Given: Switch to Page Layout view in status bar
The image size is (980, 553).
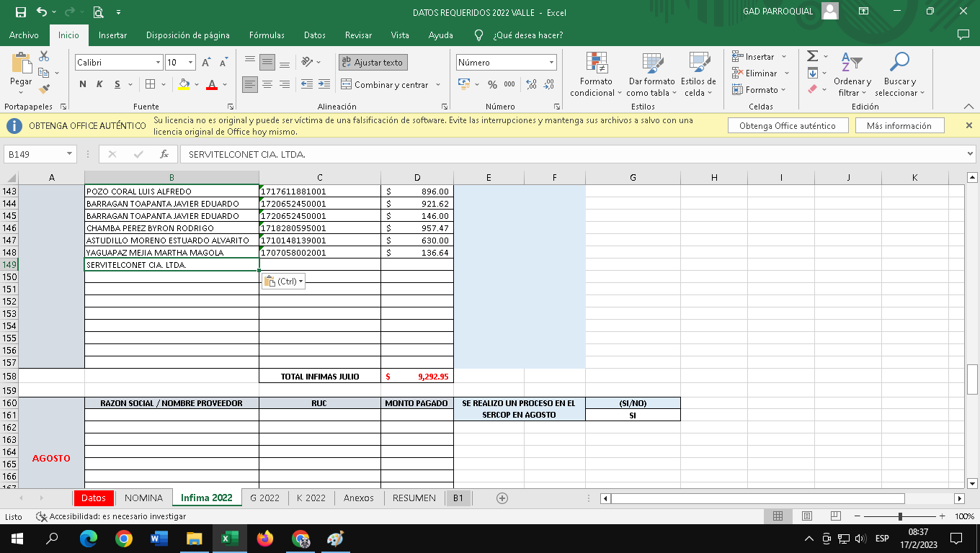Looking at the screenshot, I should point(807,516).
